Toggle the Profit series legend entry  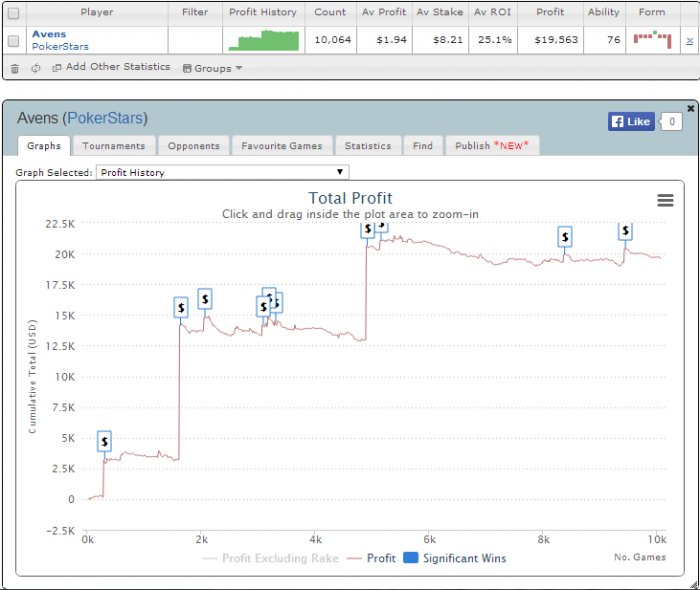click(371, 558)
